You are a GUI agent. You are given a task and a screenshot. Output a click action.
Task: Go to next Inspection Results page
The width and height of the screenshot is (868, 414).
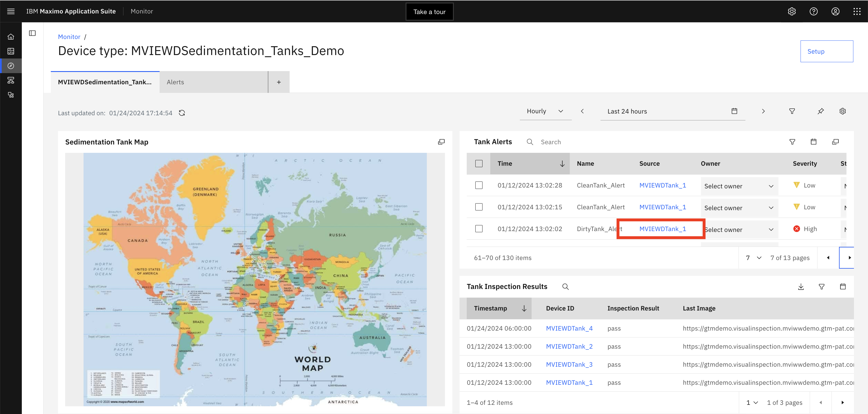coord(842,403)
